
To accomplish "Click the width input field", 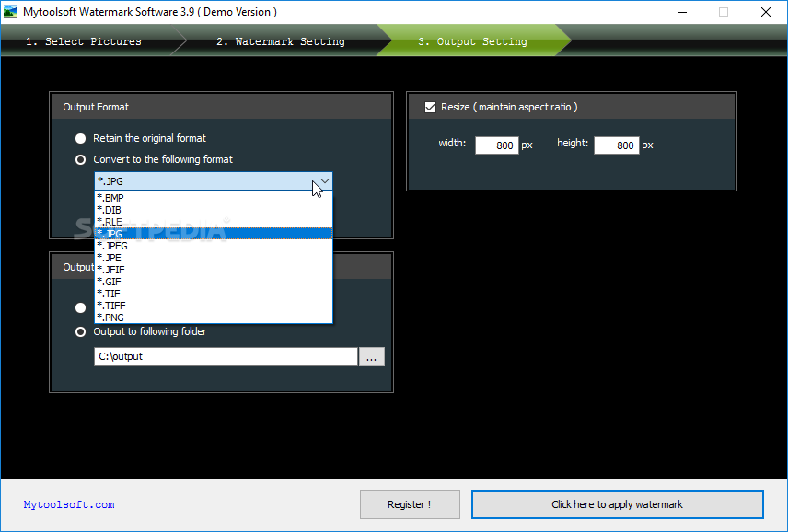I will pos(496,145).
